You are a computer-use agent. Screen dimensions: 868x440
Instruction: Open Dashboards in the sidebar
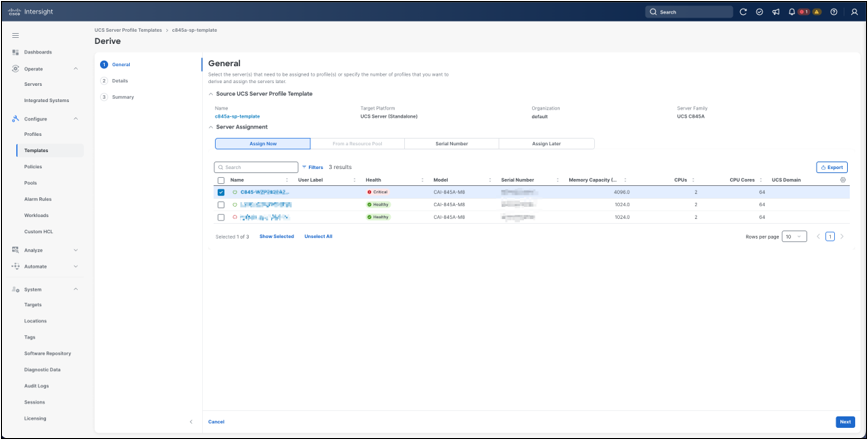coord(38,52)
